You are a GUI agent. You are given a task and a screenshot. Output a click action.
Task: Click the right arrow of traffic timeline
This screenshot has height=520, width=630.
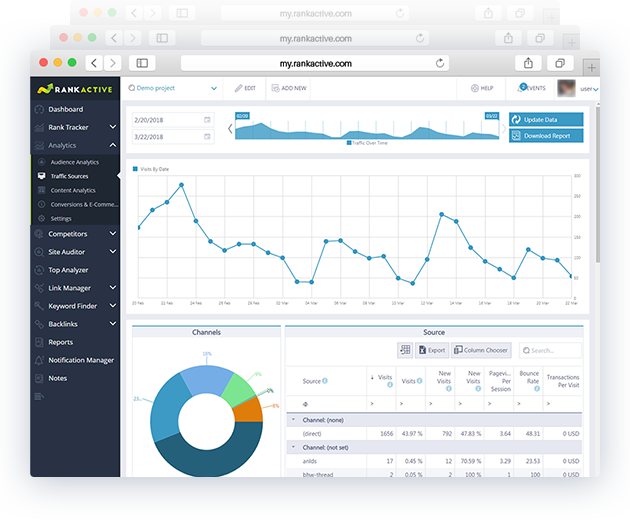tap(504, 129)
